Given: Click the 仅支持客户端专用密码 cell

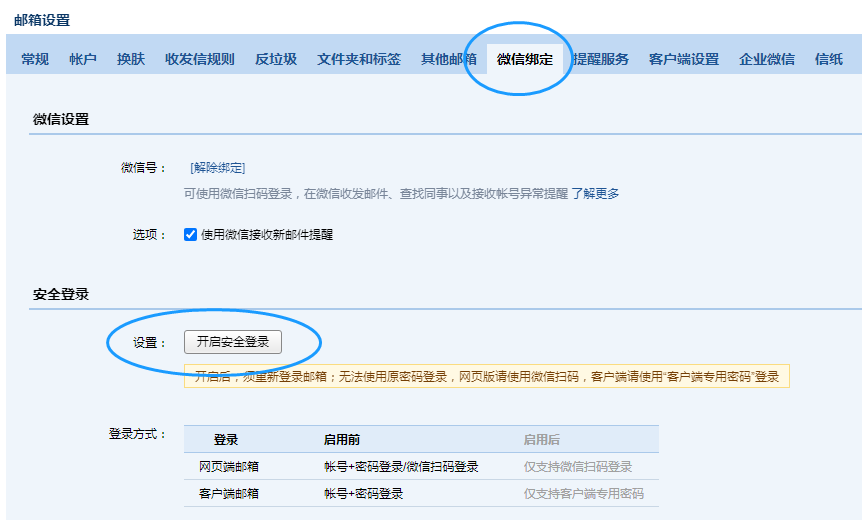Looking at the screenshot, I should tap(584, 494).
